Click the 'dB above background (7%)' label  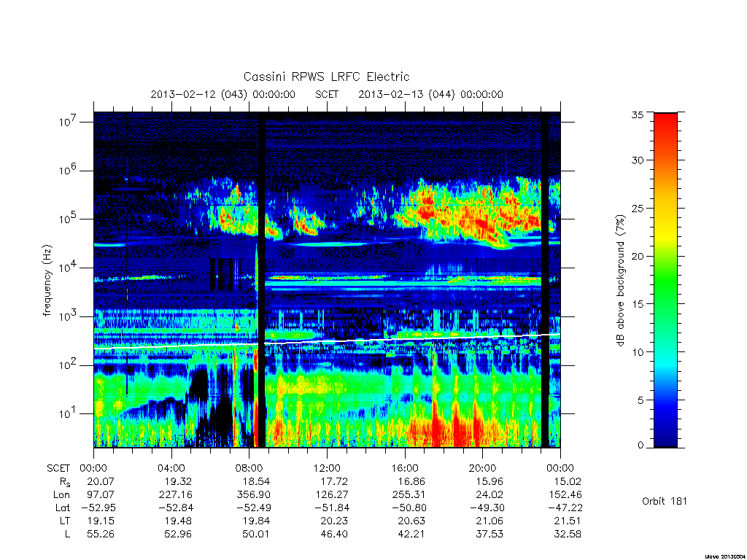coord(620,281)
